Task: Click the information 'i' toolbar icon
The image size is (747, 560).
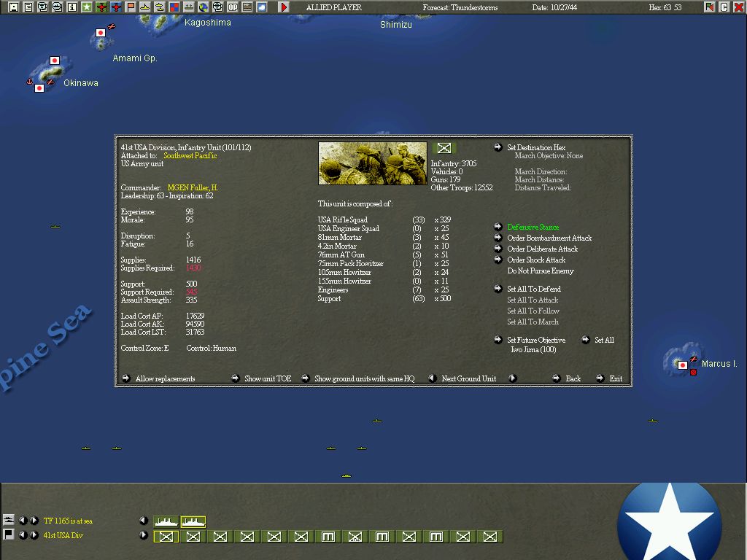Action: [72, 7]
